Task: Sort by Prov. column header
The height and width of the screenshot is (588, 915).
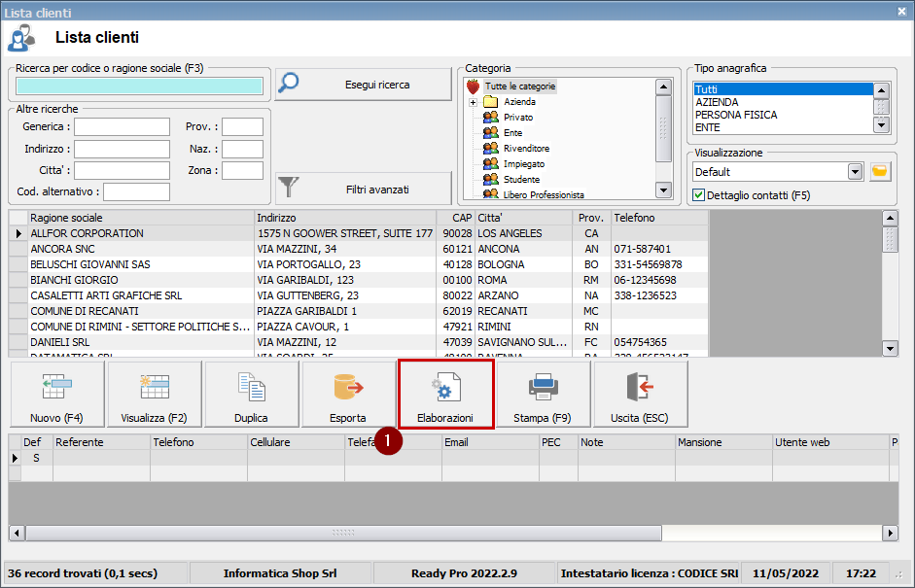Action: point(591,218)
